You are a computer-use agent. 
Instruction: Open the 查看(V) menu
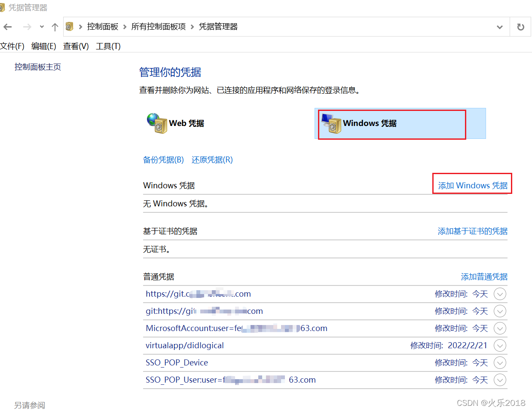[76, 46]
